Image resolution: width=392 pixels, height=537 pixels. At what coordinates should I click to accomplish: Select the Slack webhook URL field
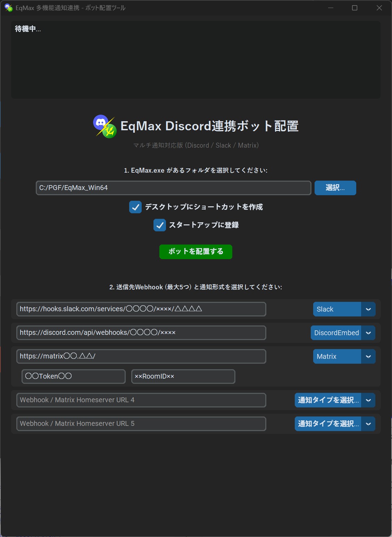click(141, 309)
